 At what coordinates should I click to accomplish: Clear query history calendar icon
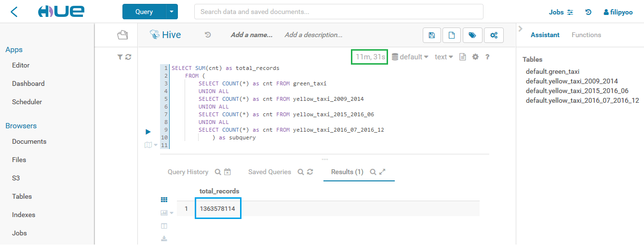(x=228, y=172)
